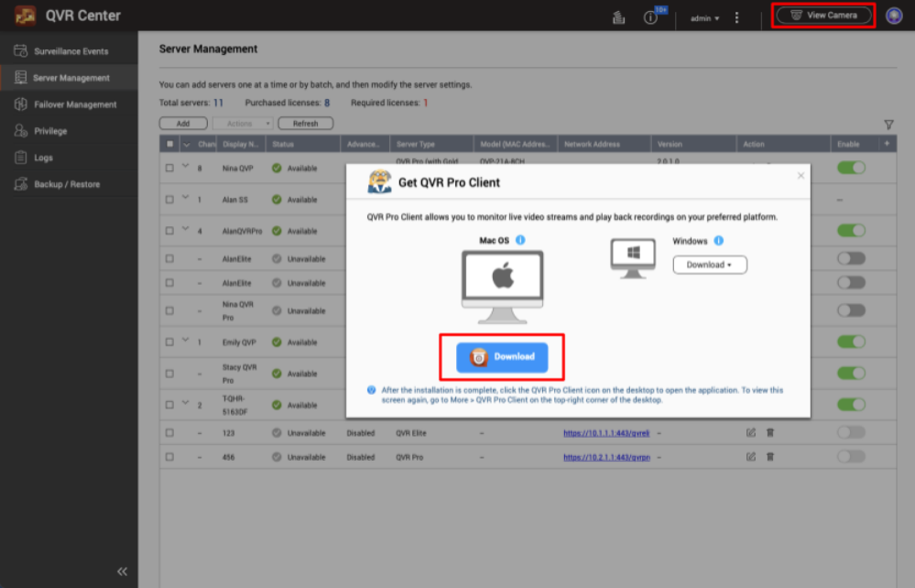915x588 pixels.
Task: Enable the 123 server toggle
Action: coord(851,432)
